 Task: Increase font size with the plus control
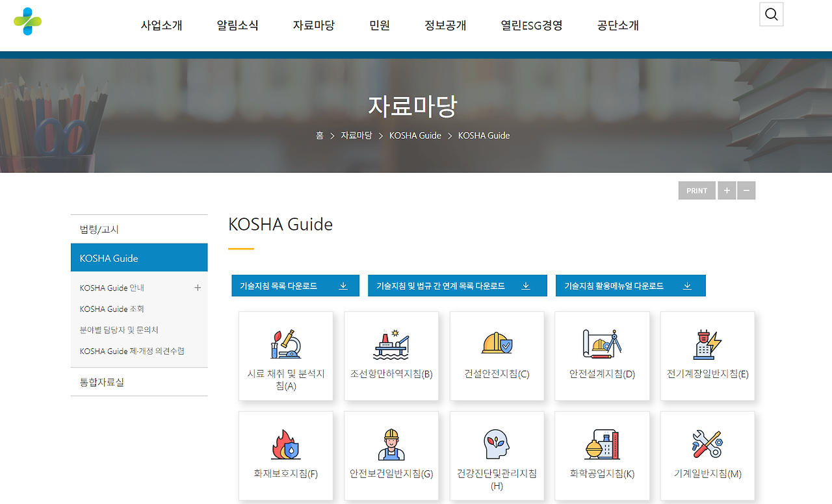coord(727,190)
